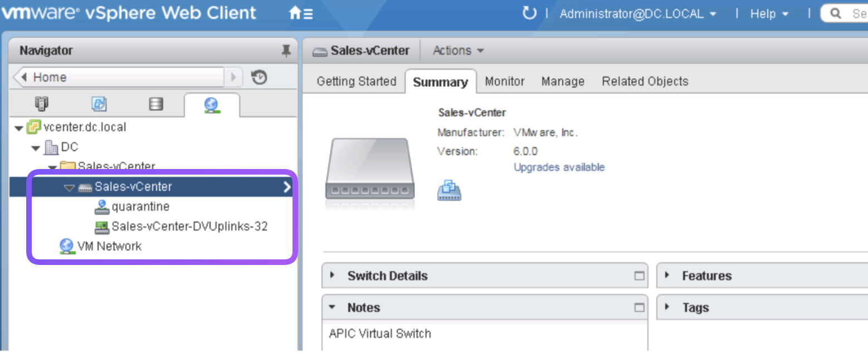Open the navigation history clock icon

pos(259,78)
